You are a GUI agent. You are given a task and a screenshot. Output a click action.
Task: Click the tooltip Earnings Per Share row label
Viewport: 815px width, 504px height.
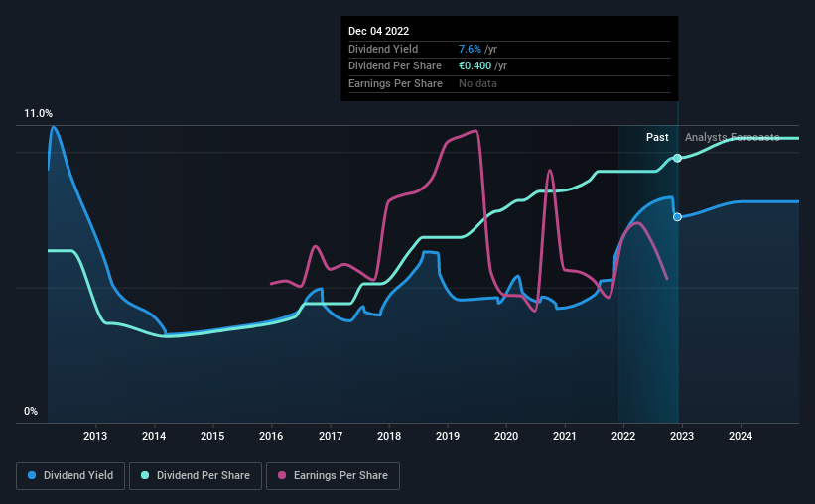click(x=395, y=83)
